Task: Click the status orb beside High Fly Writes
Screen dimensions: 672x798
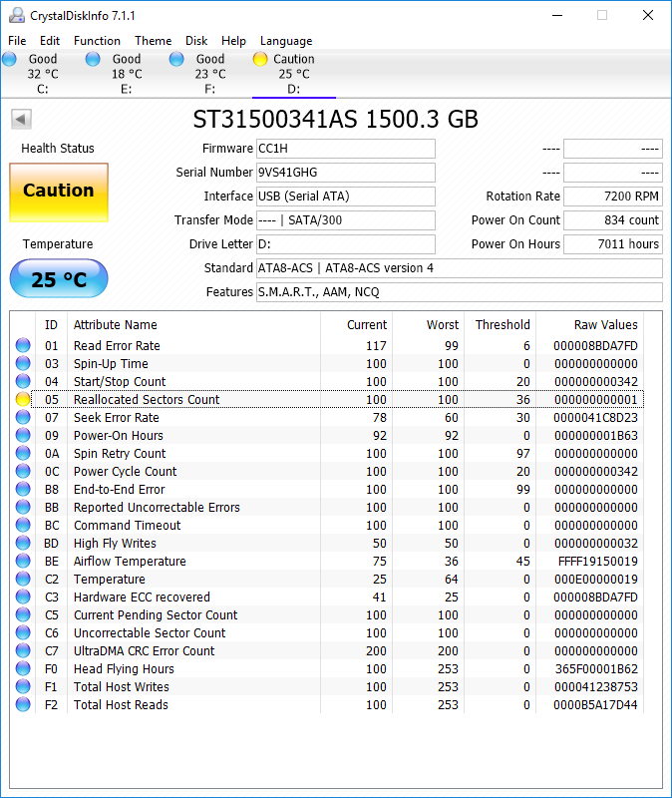Action: tap(23, 543)
